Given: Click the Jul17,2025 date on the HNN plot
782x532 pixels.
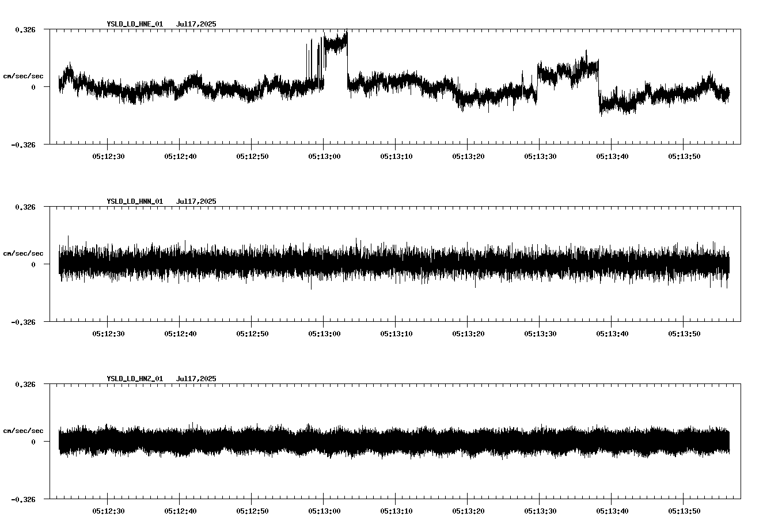Looking at the screenshot, I should [196, 202].
